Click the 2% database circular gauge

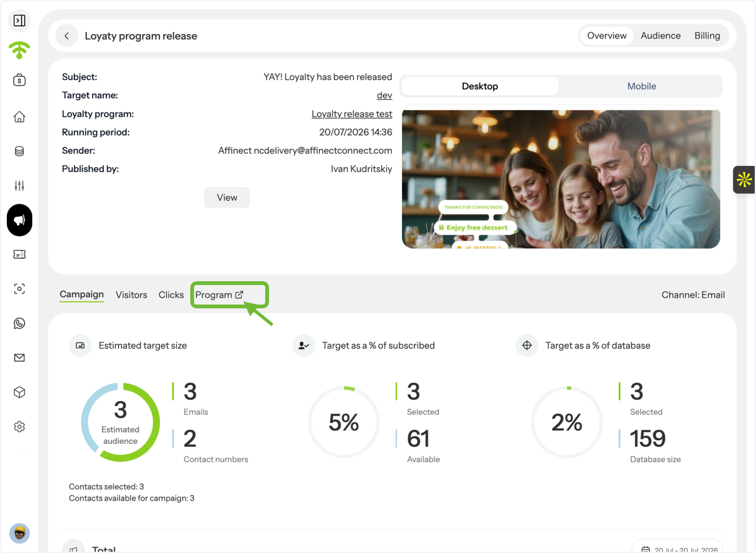567,422
